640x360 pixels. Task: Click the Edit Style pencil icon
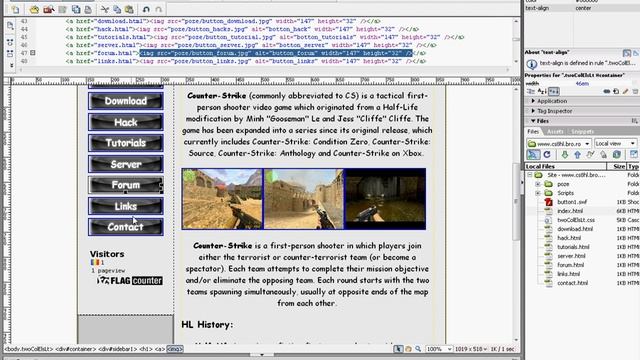tap(625, 91)
